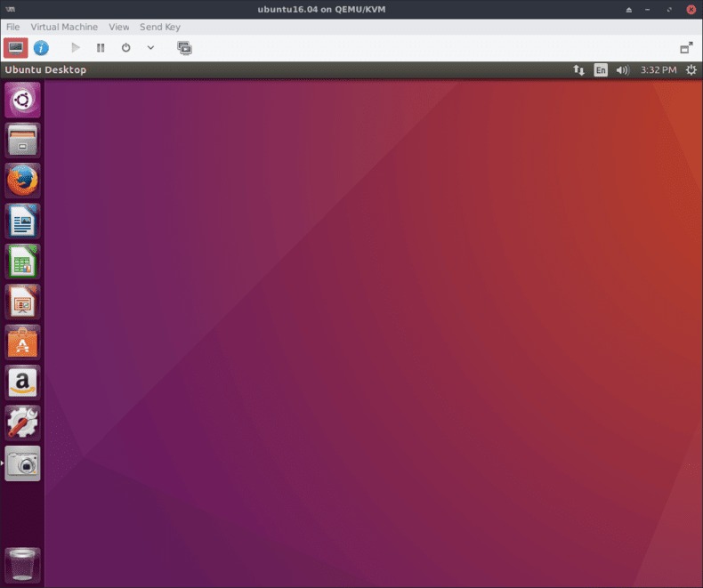Shut down the virtual machine power button
This screenshot has height=588, width=703.
point(126,47)
